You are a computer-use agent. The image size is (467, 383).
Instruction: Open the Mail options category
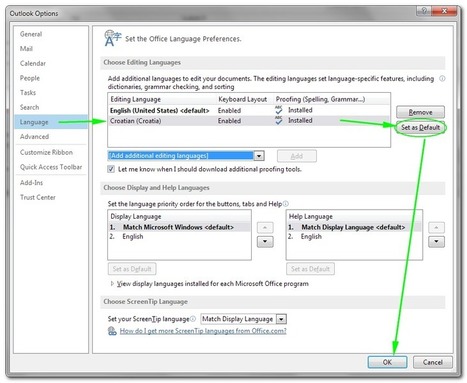26,49
